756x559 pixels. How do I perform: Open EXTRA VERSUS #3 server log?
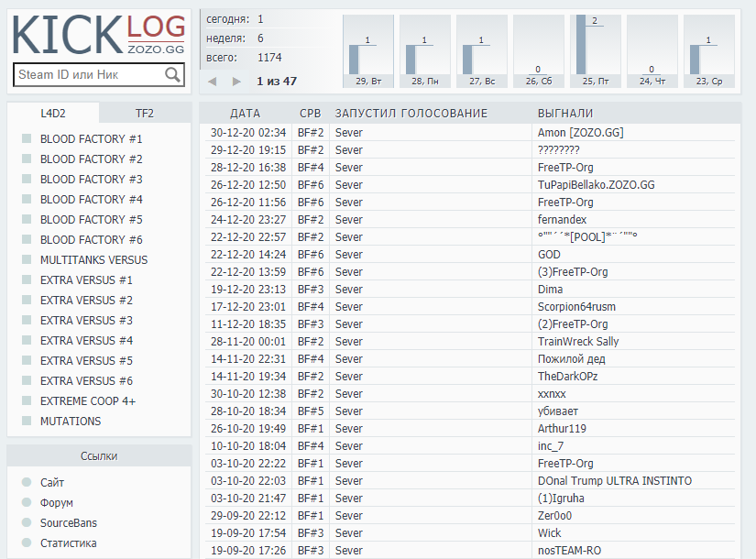86,321
